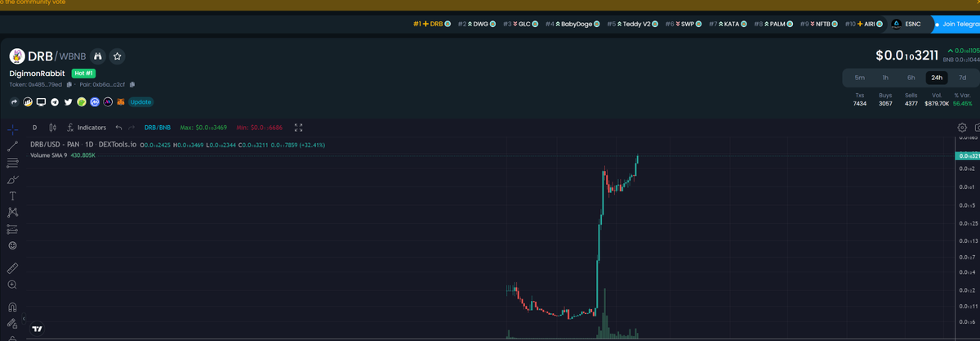Click the Volume SMA 9 indicator legend
Viewport: 980px width, 341px height.
[x=62, y=155]
